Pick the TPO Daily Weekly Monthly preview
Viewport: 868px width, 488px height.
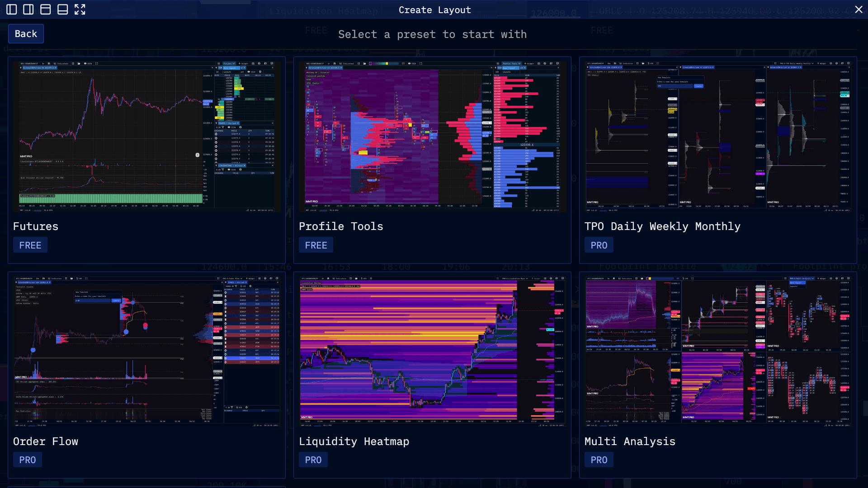point(717,136)
